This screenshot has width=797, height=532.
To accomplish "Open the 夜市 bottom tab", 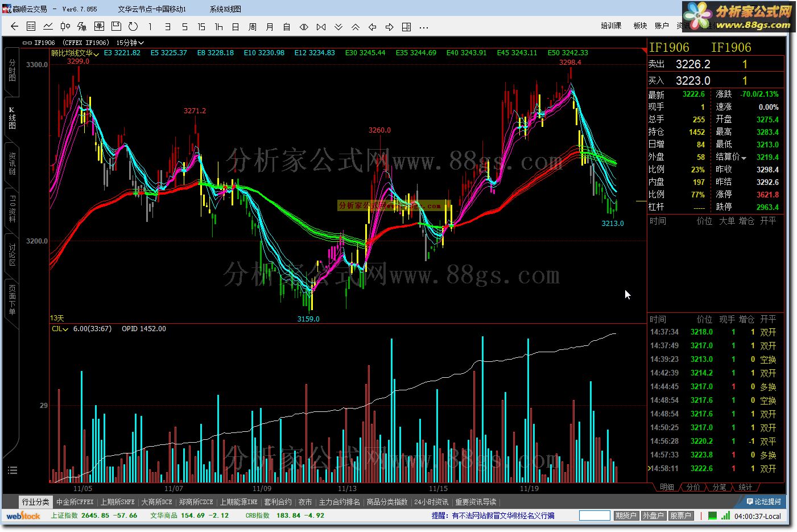I will pyautogui.click(x=305, y=502).
